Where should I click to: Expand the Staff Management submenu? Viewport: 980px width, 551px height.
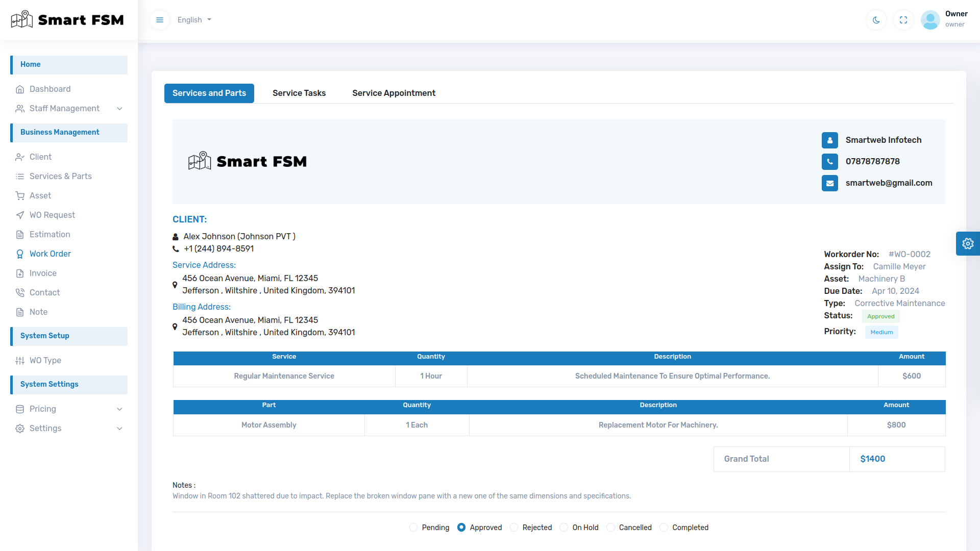[119, 108]
